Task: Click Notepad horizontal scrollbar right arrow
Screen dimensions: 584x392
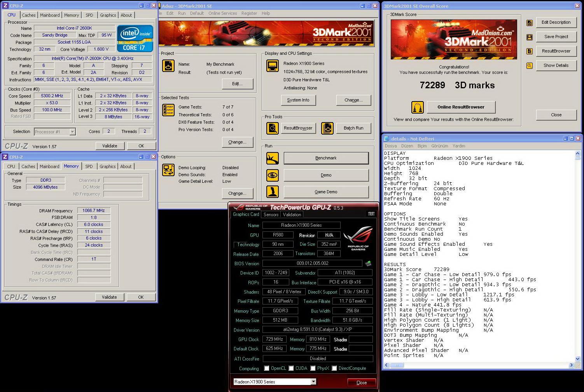Action: tap(571, 365)
